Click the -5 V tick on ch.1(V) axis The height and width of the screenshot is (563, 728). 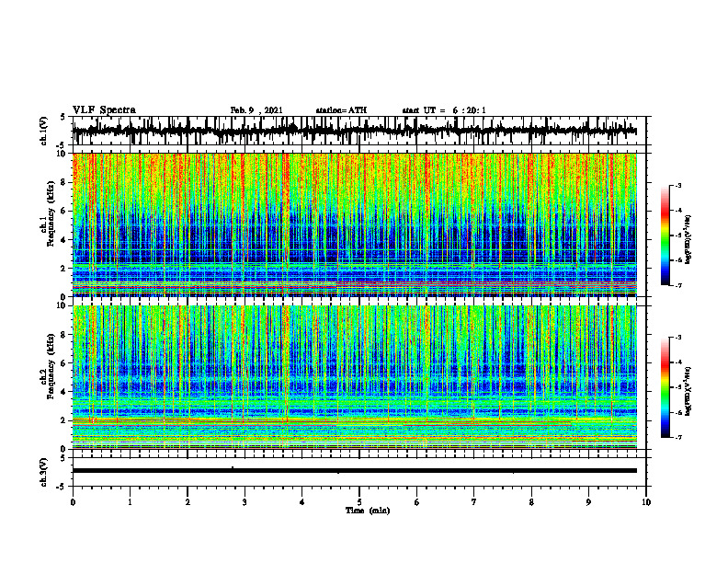[x=62, y=145]
